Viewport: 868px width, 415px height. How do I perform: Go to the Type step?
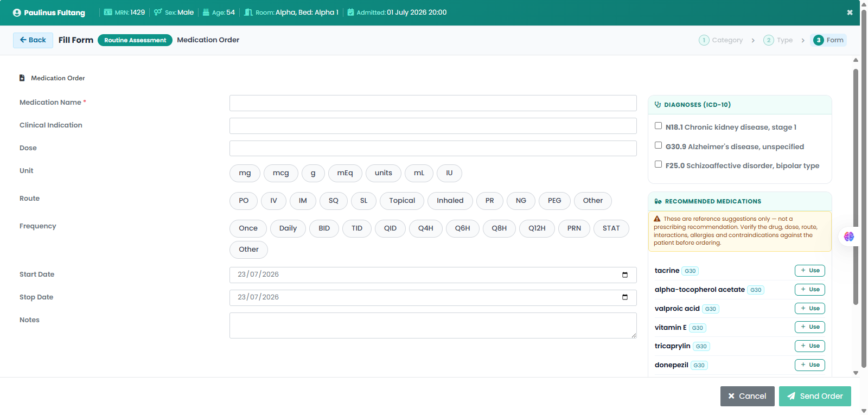(778, 40)
